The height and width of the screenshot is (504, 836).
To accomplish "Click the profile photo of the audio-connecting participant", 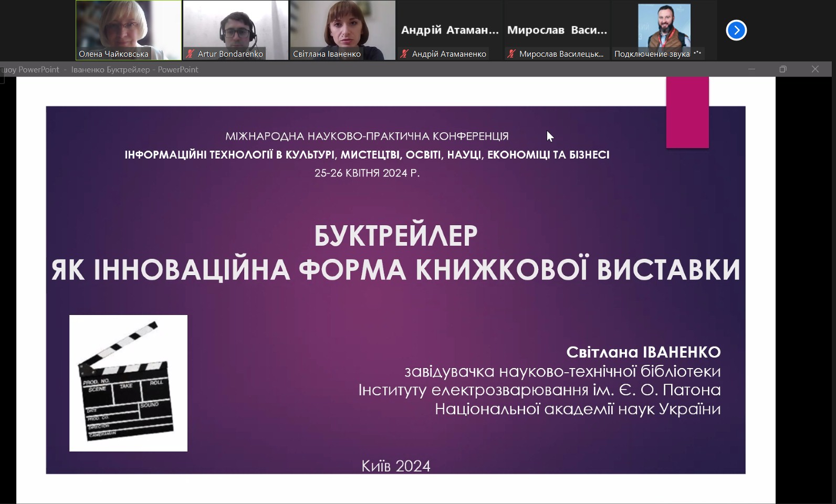I will pyautogui.click(x=664, y=26).
